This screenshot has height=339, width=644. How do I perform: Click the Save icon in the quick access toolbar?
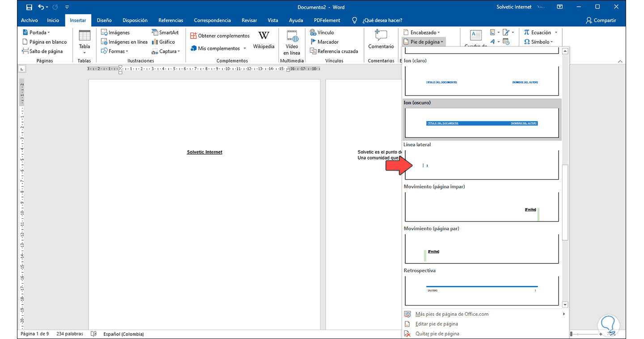[x=29, y=7]
